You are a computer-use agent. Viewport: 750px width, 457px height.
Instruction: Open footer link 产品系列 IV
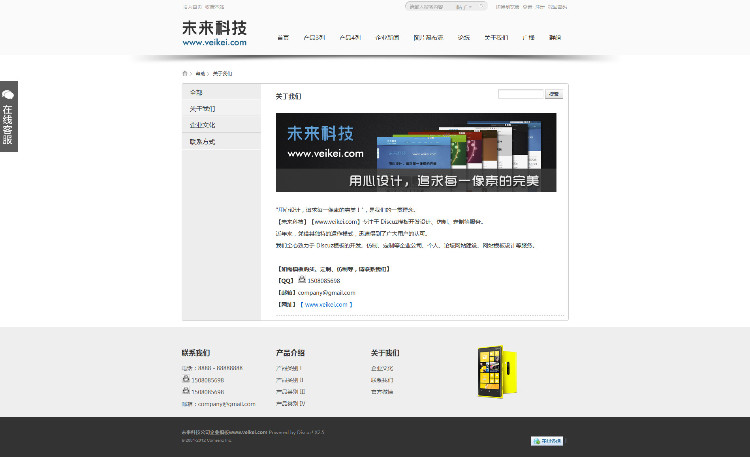pos(290,403)
